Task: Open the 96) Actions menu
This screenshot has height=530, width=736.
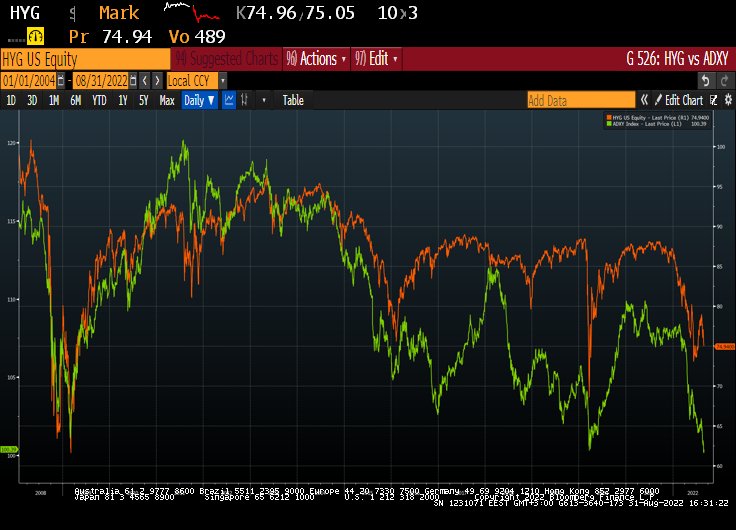Action: [316, 59]
